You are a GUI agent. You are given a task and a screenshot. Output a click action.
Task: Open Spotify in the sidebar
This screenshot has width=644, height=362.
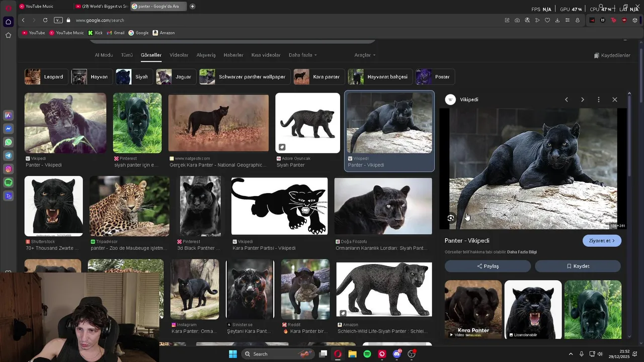tap(9, 183)
